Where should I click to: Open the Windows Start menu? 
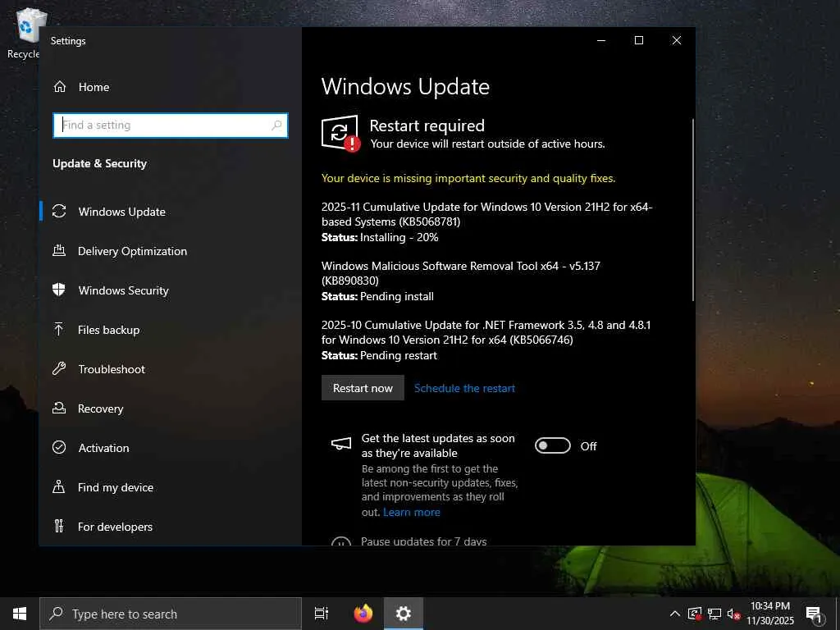pos(20,614)
